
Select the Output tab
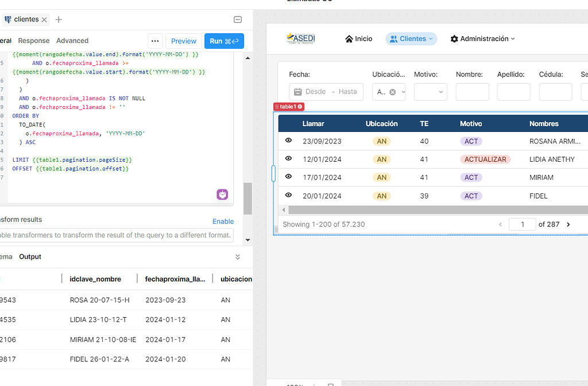click(x=30, y=257)
